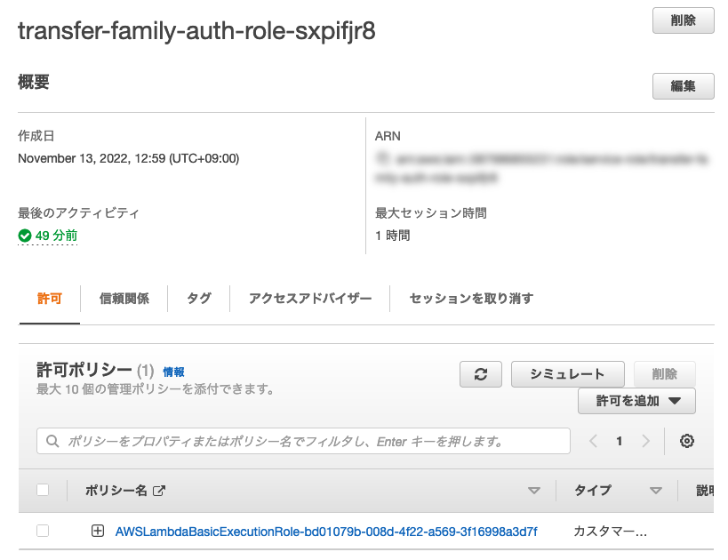This screenshot has height=560, width=728.
Task: Toggle the select-all policies checkbox
Action: [x=43, y=490]
